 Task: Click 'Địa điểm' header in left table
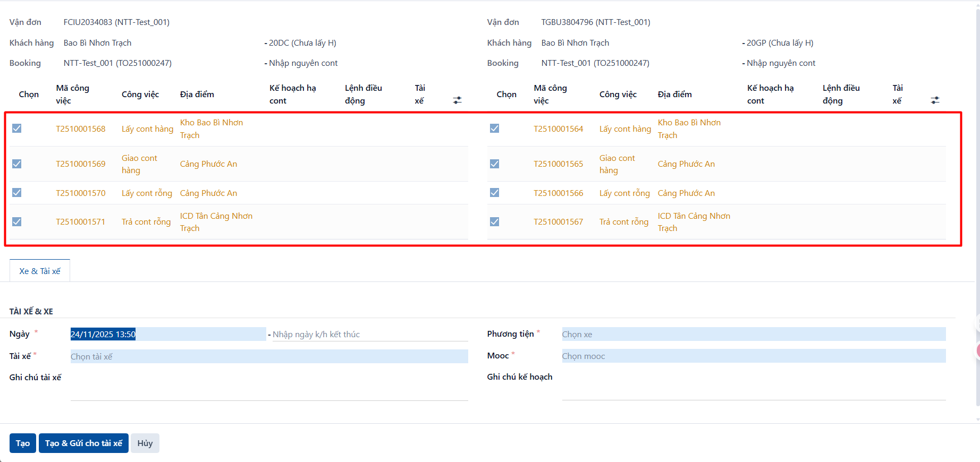pyautogui.click(x=197, y=95)
